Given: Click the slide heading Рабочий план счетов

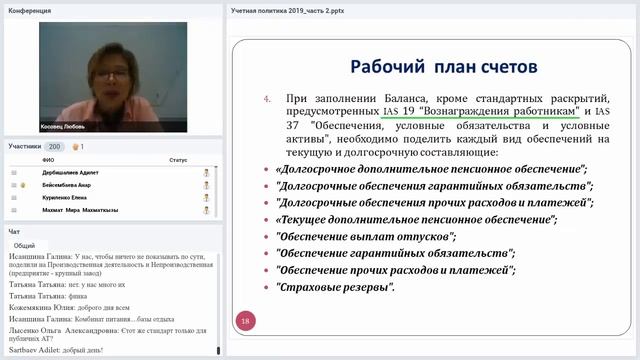Looking at the screenshot, I should 444,67.
